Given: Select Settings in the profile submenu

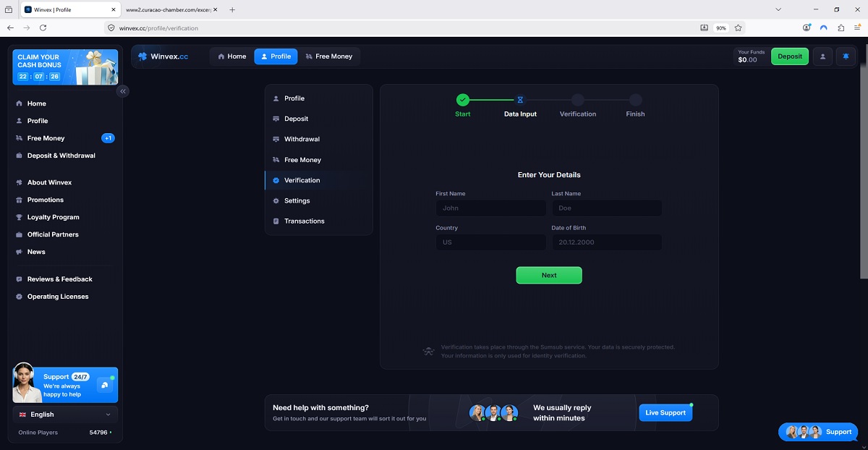Looking at the screenshot, I should 318,200.
